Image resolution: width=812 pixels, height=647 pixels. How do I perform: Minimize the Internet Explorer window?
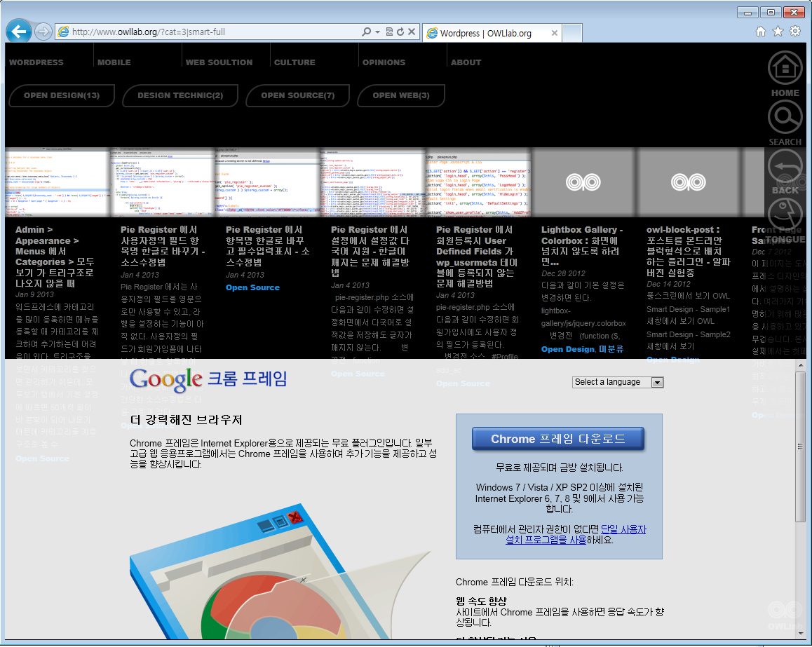[x=747, y=12]
